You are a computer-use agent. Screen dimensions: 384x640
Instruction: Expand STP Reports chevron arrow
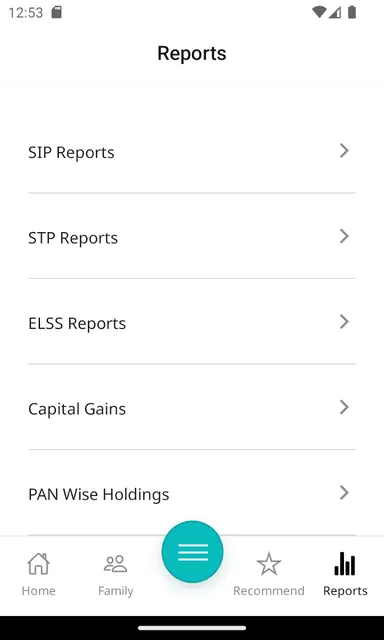[344, 236]
